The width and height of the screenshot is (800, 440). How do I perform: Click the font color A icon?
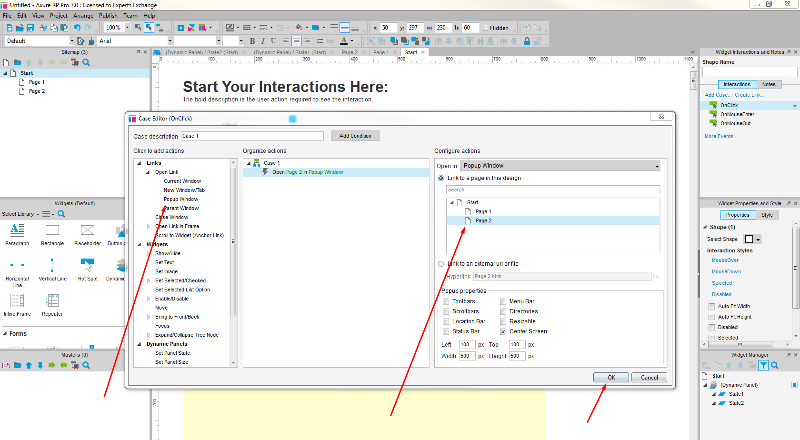pos(344,41)
